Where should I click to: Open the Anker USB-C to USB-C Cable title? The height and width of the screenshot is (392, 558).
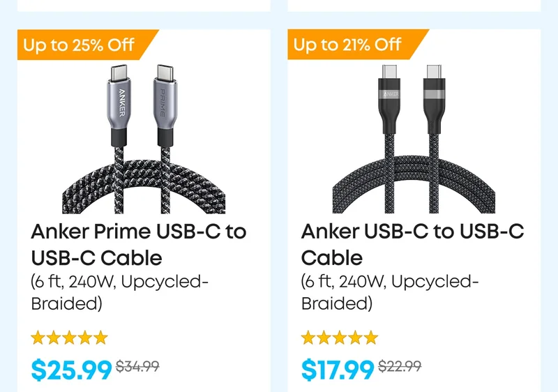(412, 244)
